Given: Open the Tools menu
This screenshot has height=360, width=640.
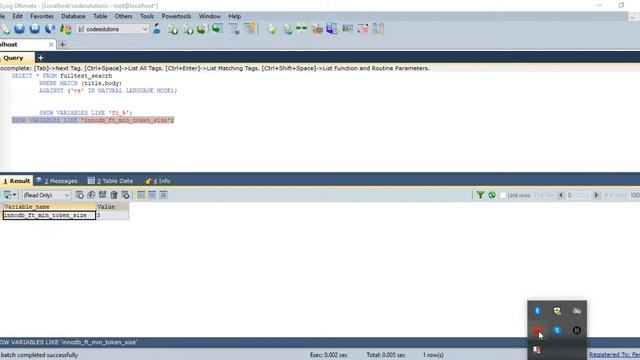Looking at the screenshot, I should (147, 16).
